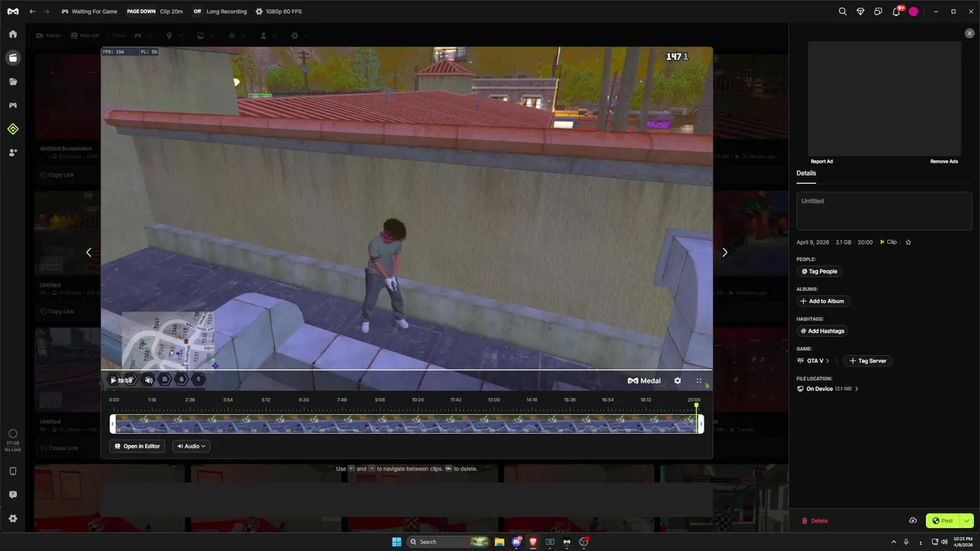Open Discord from the taskbar
The image size is (980, 551).
[517, 542]
